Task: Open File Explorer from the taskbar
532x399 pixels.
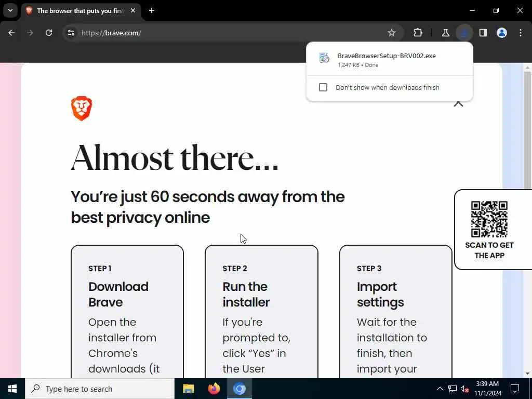Action: (188, 389)
